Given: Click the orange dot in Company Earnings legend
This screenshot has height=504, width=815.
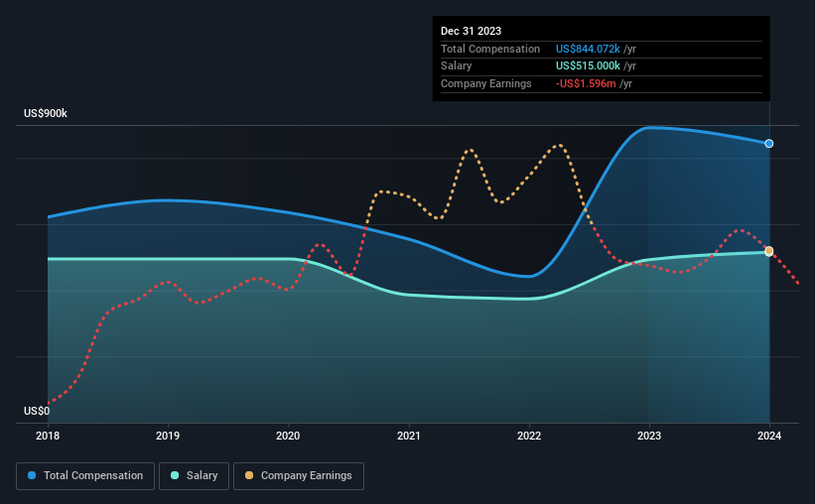Looking at the screenshot, I should click(249, 475).
